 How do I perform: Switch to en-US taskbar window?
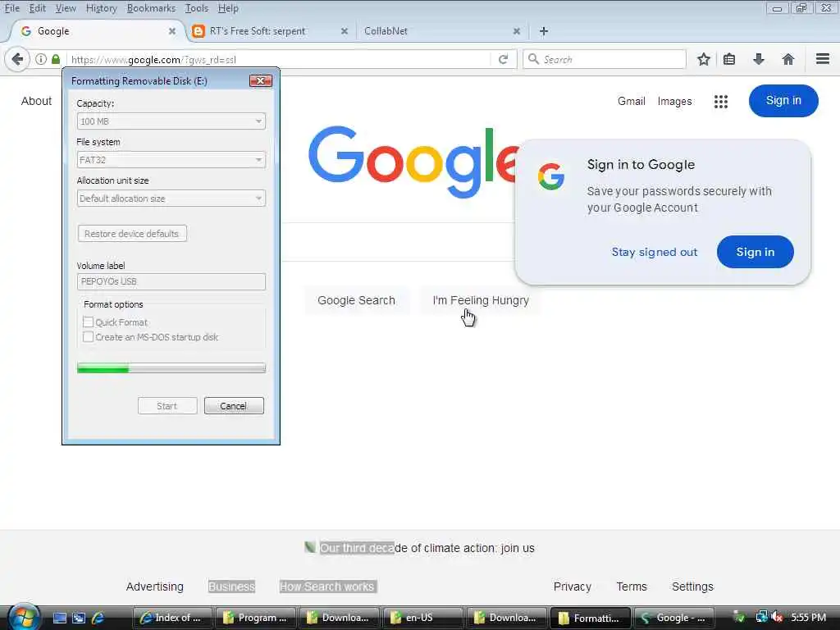pos(422,618)
